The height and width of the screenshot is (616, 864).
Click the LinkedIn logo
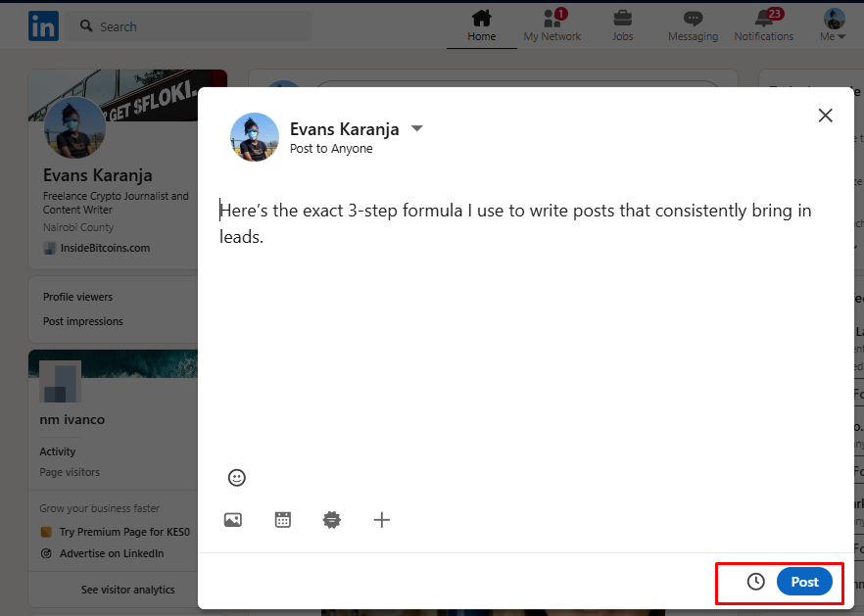tap(43, 26)
